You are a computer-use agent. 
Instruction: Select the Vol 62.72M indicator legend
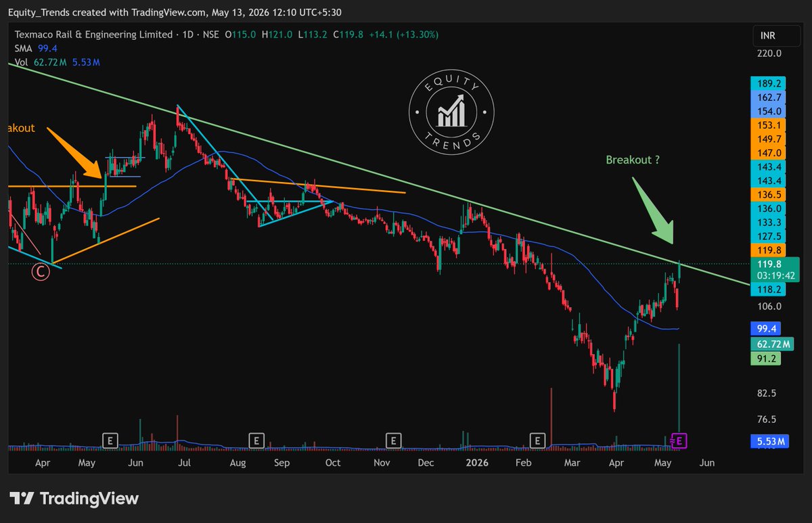click(58, 62)
